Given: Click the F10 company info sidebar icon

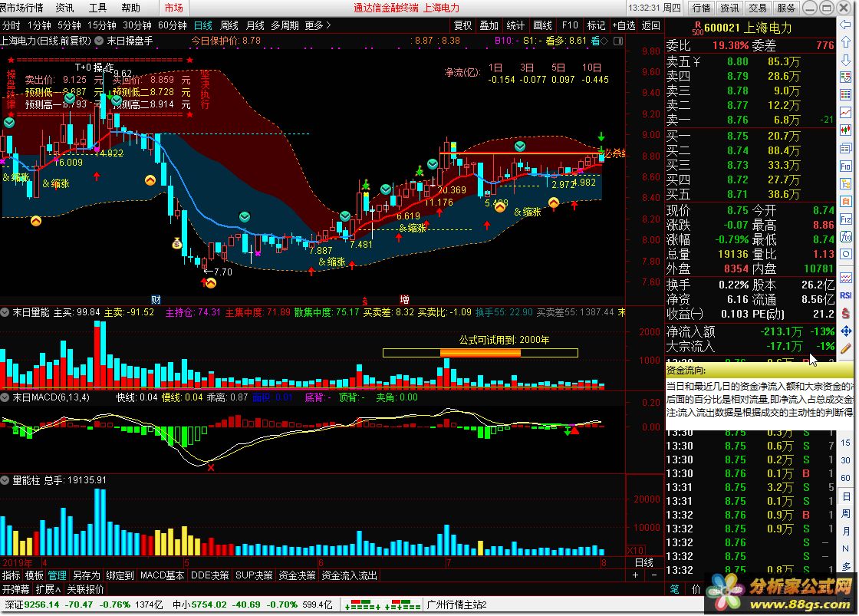Looking at the screenshot, I should pos(845,166).
